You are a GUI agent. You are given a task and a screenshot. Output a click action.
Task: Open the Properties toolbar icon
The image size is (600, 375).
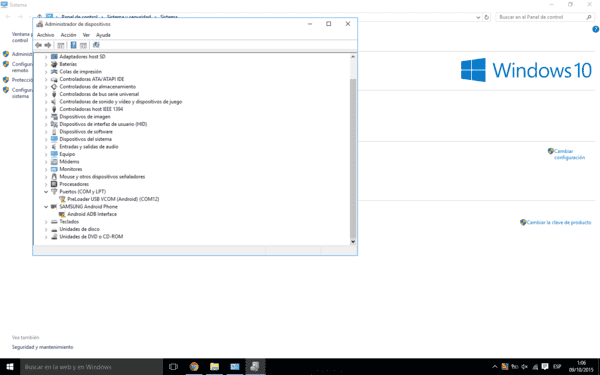[60, 45]
